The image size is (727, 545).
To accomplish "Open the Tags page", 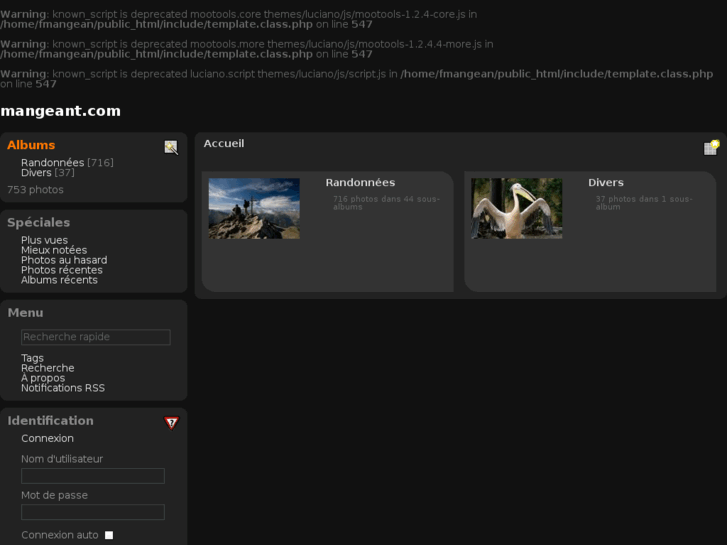I will [32, 358].
